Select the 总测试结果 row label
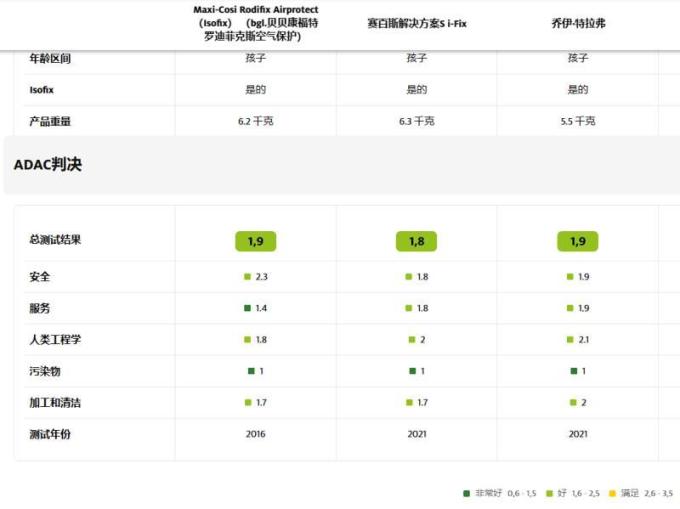Image resolution: width=680 pixels, height=509 pixels. (x=55, y=240)
